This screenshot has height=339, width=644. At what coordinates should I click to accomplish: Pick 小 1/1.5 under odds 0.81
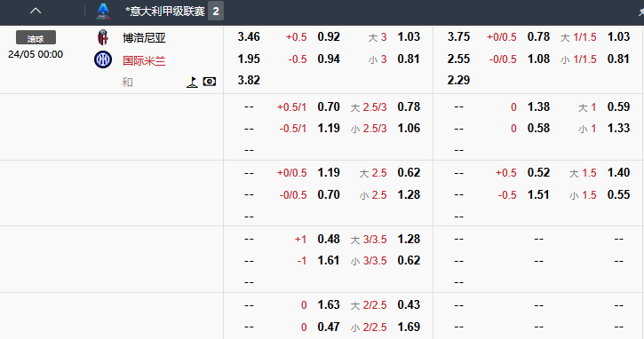pos(618,59)
